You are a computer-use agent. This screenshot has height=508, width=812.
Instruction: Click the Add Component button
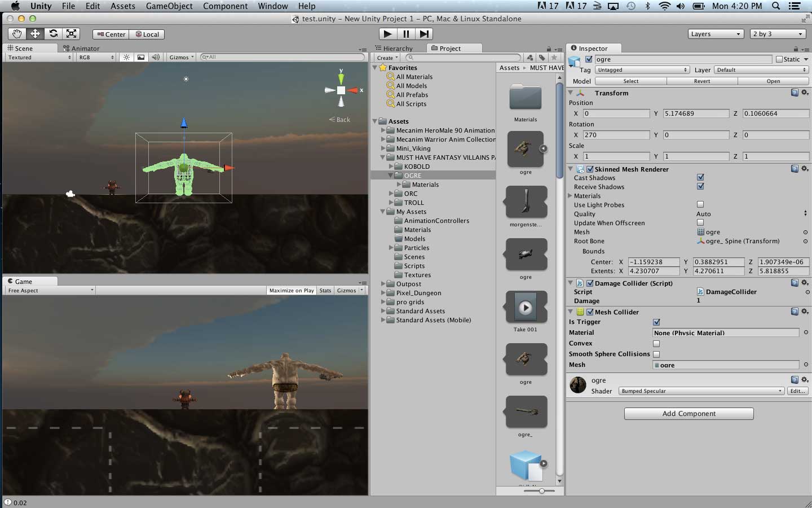click(689, 414)
